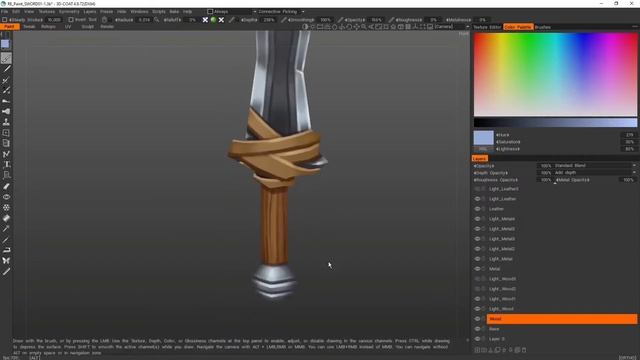Open the Connective Picking dropdown
The image size is (640, 360).
(282, 12)
